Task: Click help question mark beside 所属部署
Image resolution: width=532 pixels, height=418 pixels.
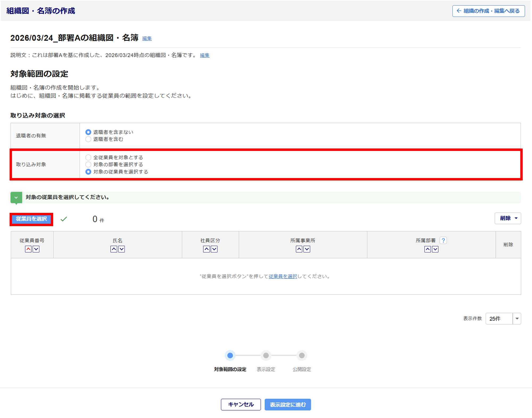Action: click(x=443, y=240)
